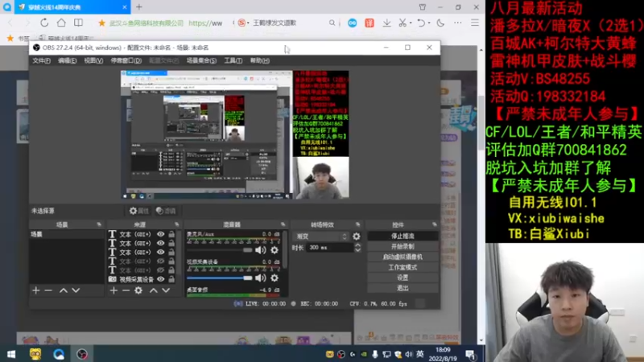Click the address bar search magnifier

(x=332, y=23)
